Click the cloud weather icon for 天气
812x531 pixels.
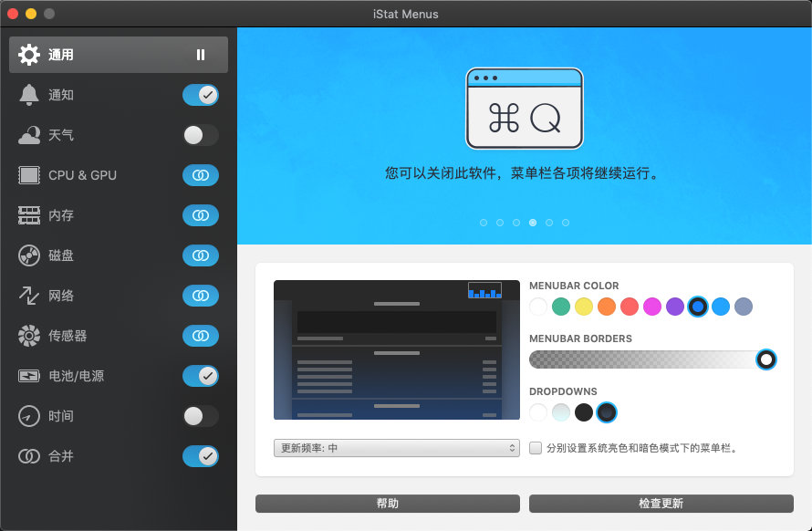coord(29,135)
